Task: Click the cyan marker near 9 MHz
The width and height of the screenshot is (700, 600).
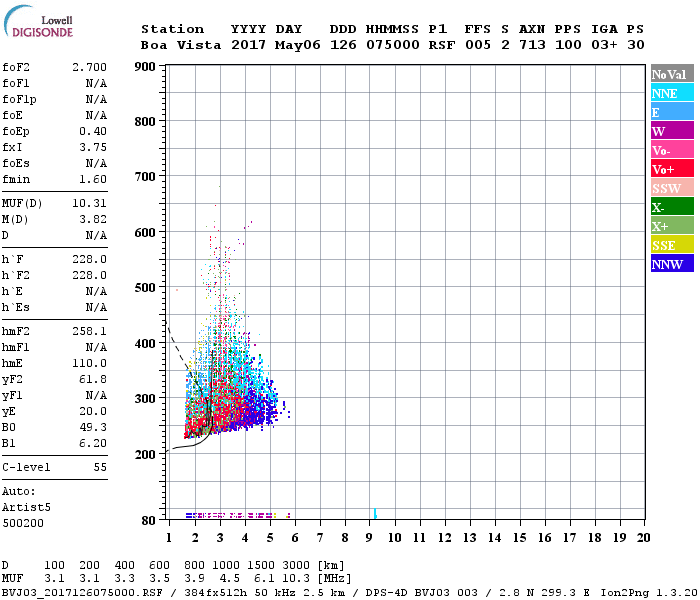Action: [374, 513]
